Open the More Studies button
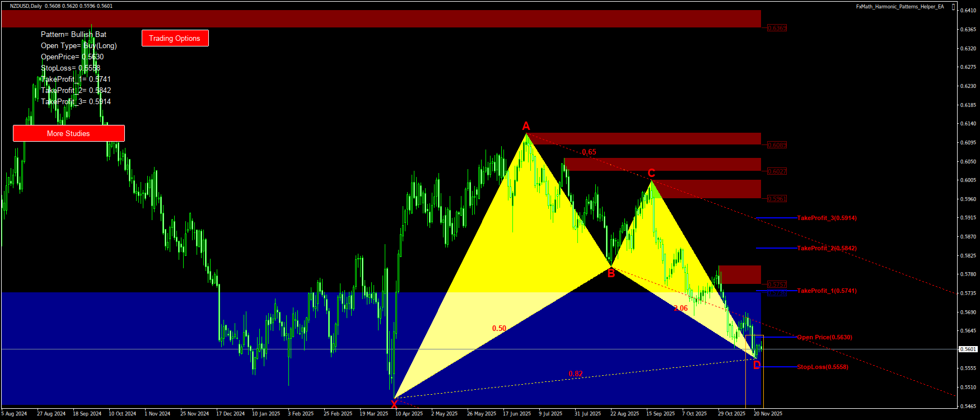Viewport: 980px width, 420px height. (x=68, y=133)
